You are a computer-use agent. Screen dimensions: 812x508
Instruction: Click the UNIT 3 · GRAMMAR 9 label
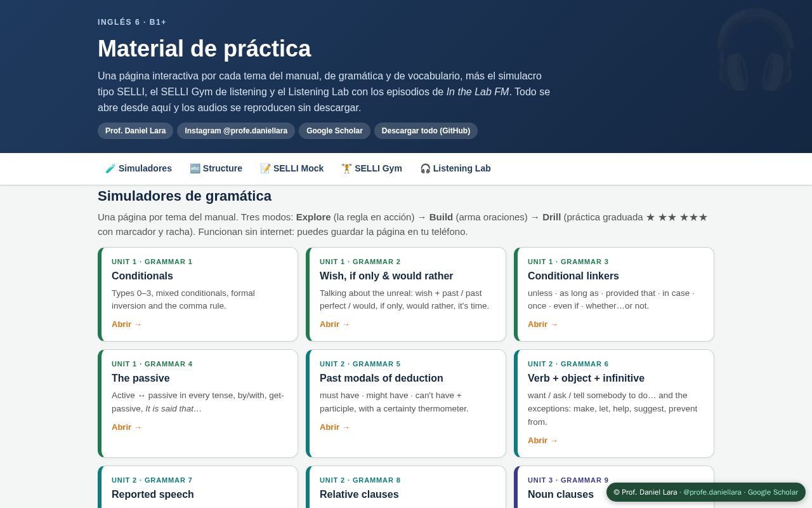568,480
